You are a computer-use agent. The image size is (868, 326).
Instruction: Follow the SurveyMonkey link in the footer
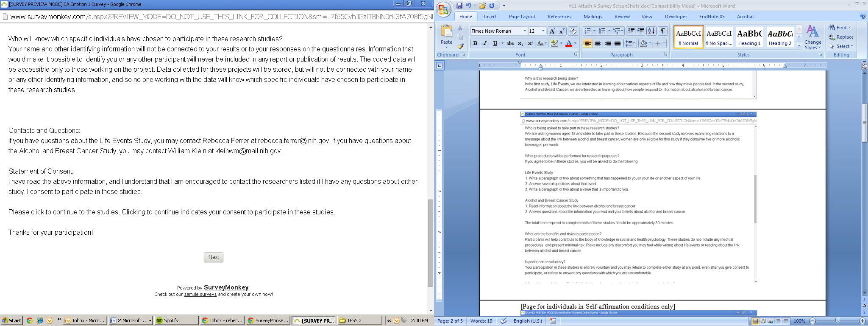[226, 287]
